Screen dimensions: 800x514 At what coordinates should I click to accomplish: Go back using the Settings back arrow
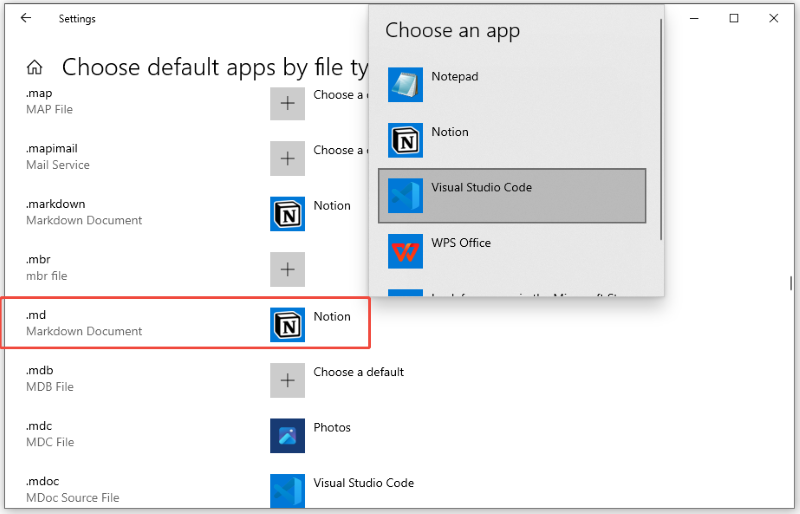click(x=26, y=18)
